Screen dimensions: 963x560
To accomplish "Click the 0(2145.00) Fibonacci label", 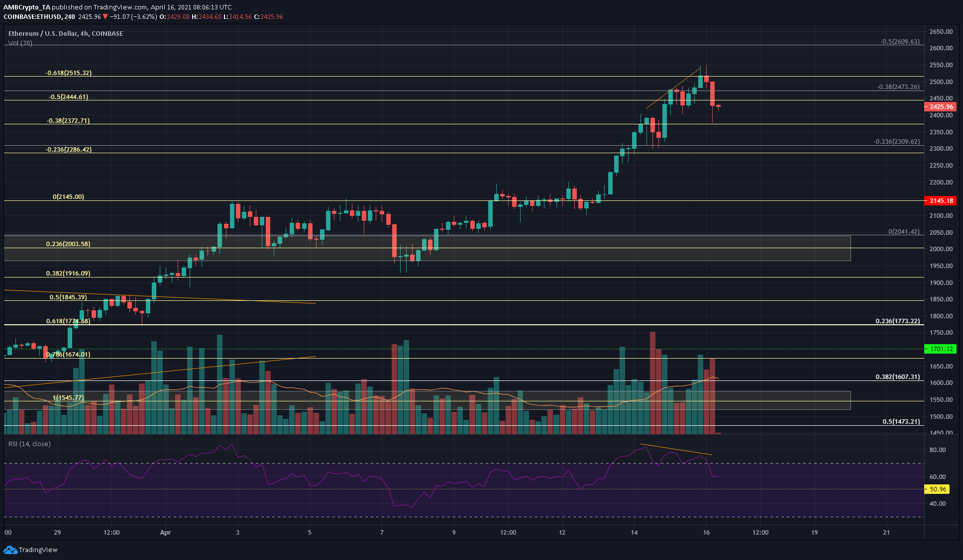I will tap(69, 197).
